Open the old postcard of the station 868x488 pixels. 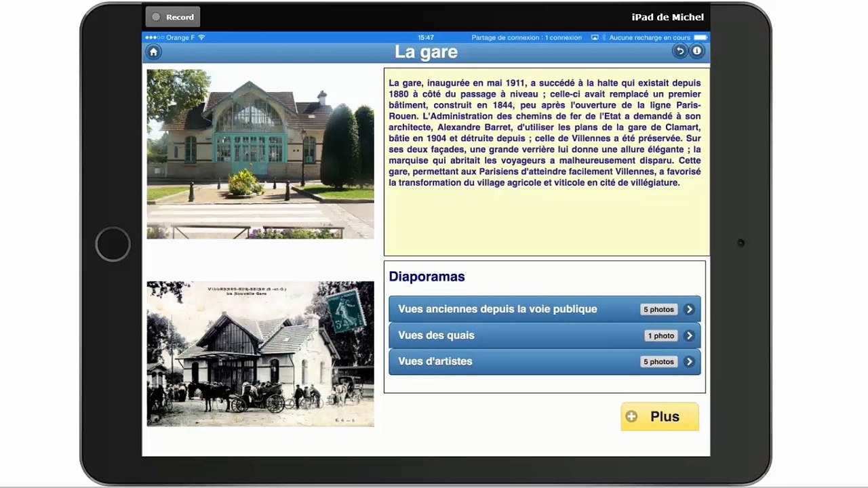click(260, 354)
